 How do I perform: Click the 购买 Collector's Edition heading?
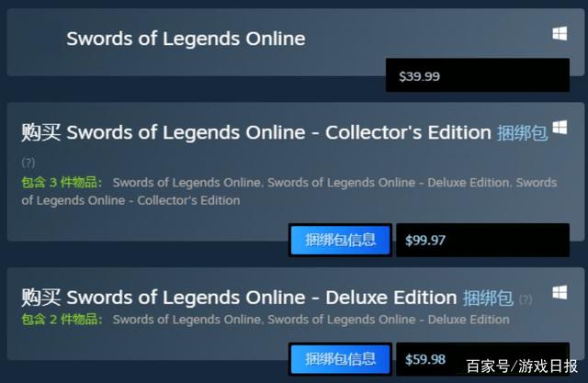click(x=256, y=132)
